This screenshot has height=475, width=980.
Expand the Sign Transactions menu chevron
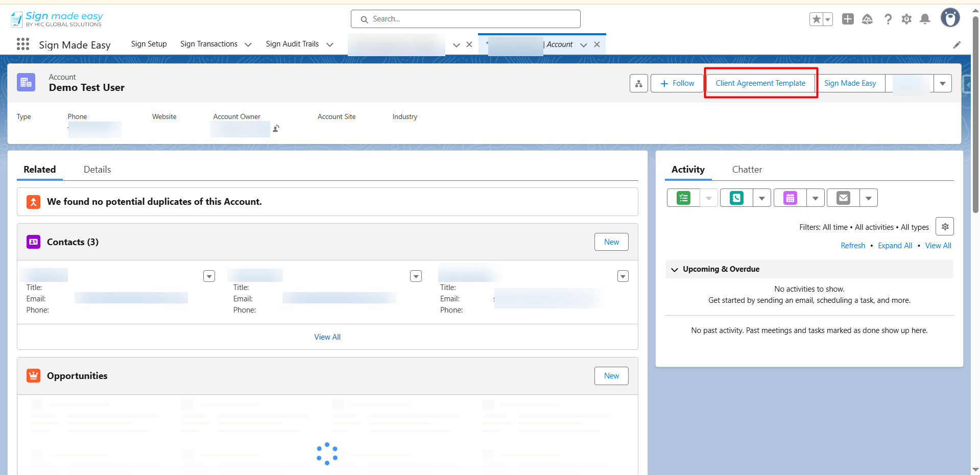coord(248,44)
